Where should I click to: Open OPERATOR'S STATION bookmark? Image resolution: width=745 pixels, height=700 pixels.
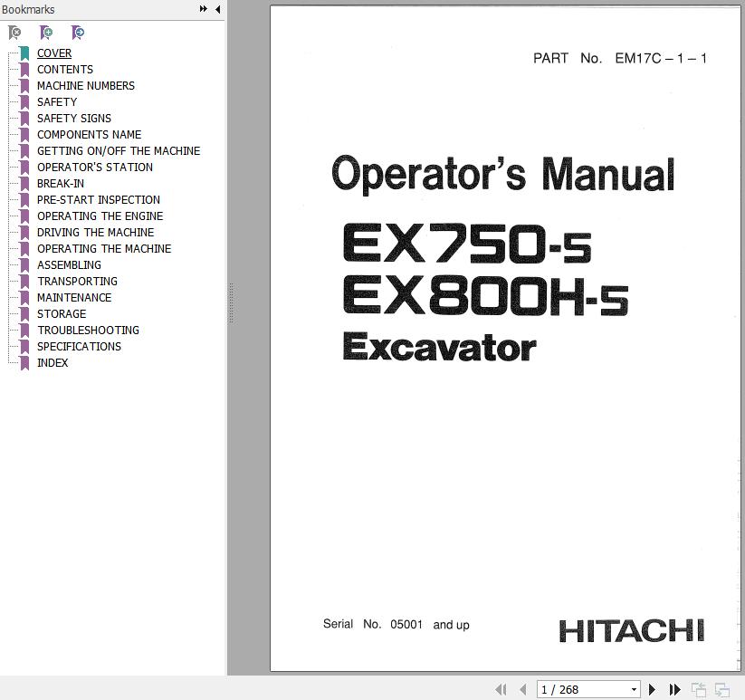tap(95, 168)
